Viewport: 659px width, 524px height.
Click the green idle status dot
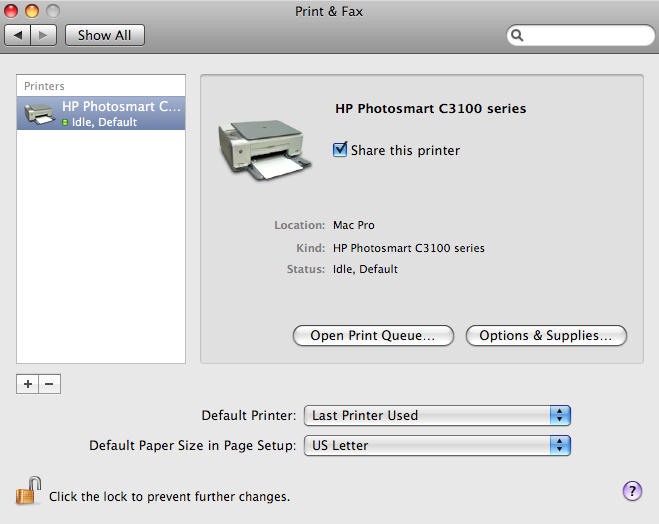tap(65, 122)
